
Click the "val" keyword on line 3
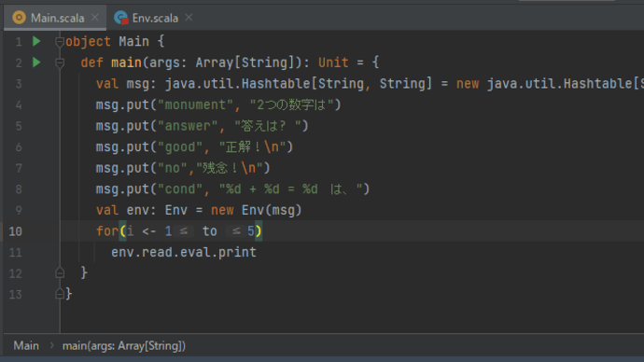(107, 84)
